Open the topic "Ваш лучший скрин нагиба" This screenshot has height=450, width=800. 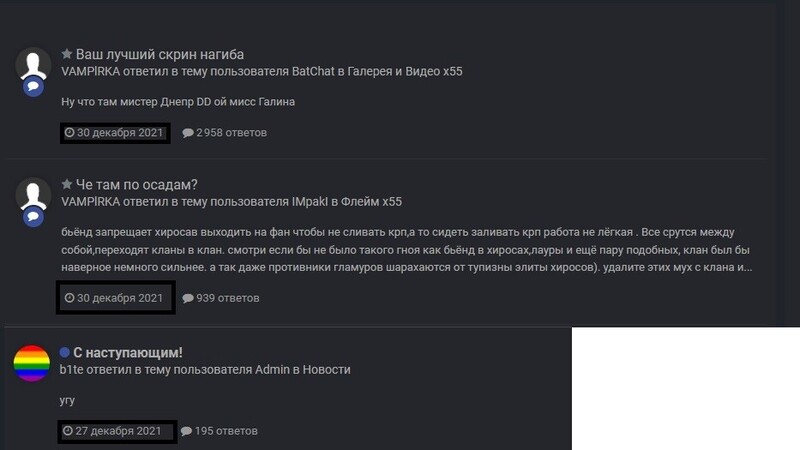(160, 54)
